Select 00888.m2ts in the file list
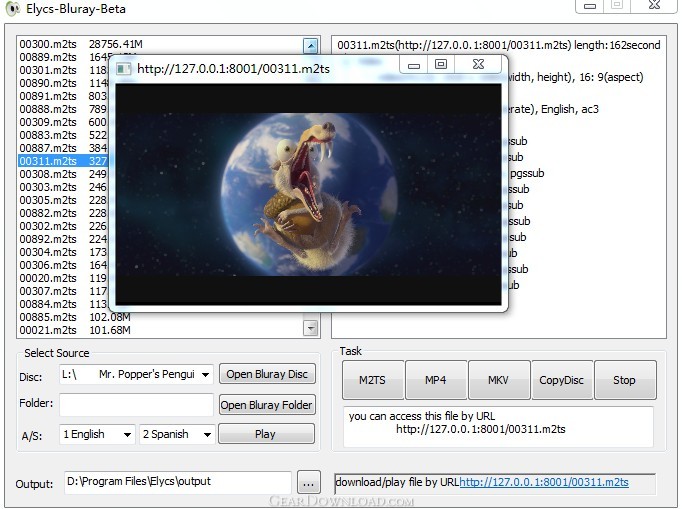Image resolution: width=682 pixels, height=509 pixels. pos(63,110)
